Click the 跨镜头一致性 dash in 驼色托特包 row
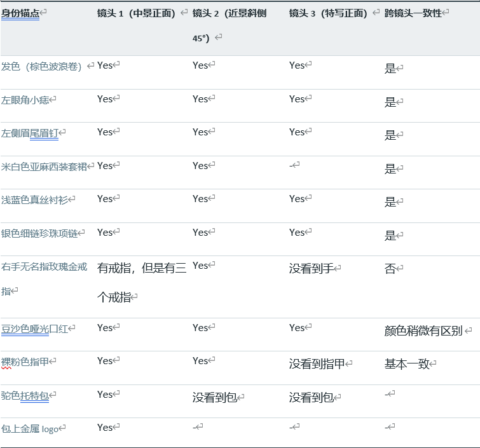480x448 pixels. (387, 394)
